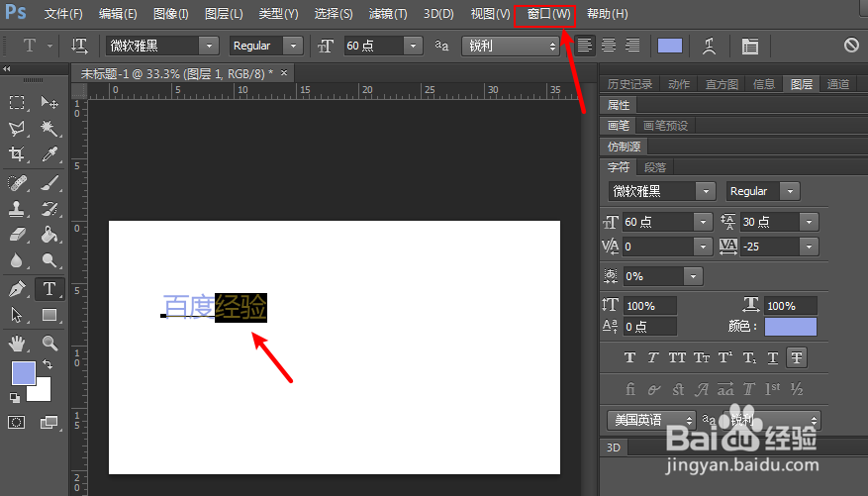Select the History Brush tool
The width and height of the screenshot is (868, 496).
pos(49,209)
